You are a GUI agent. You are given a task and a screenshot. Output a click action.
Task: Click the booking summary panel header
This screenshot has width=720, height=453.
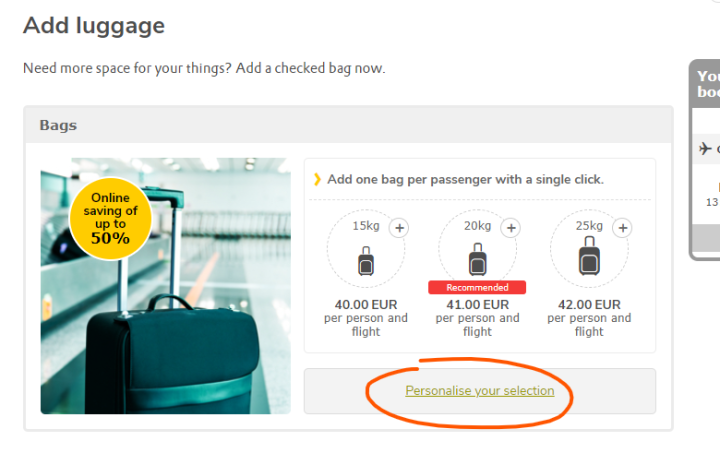point(707,84)
